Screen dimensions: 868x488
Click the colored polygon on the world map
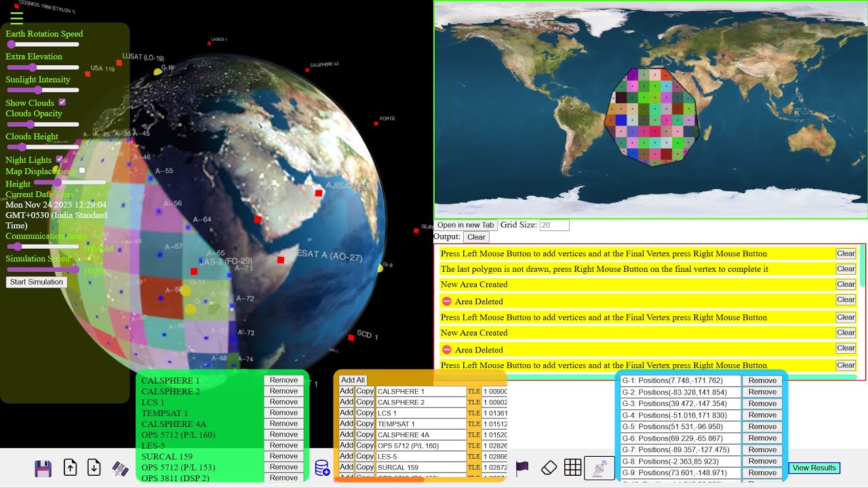point(651,117)
